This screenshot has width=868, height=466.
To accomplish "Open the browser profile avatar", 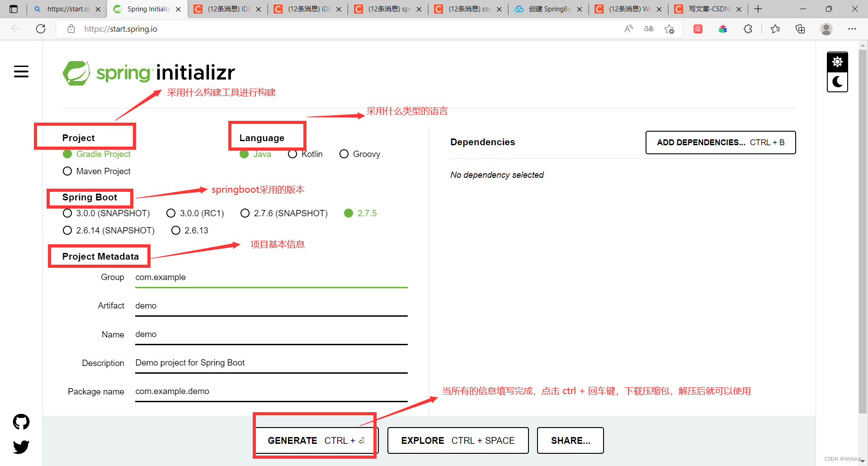I will coord(826,29).
